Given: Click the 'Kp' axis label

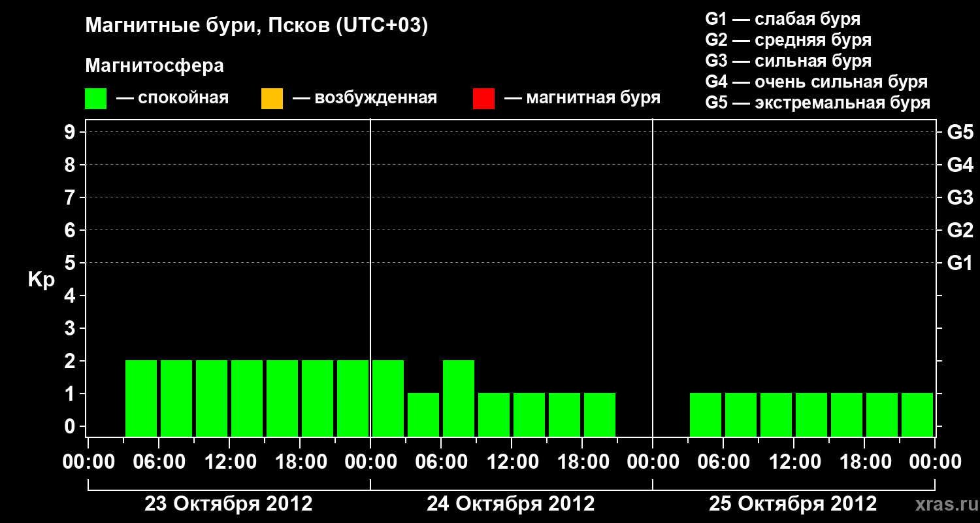Looking at the screenshot, I should (41, 280).
